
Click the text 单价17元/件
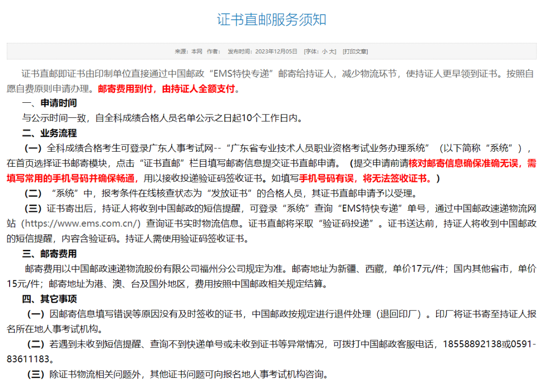419,269
